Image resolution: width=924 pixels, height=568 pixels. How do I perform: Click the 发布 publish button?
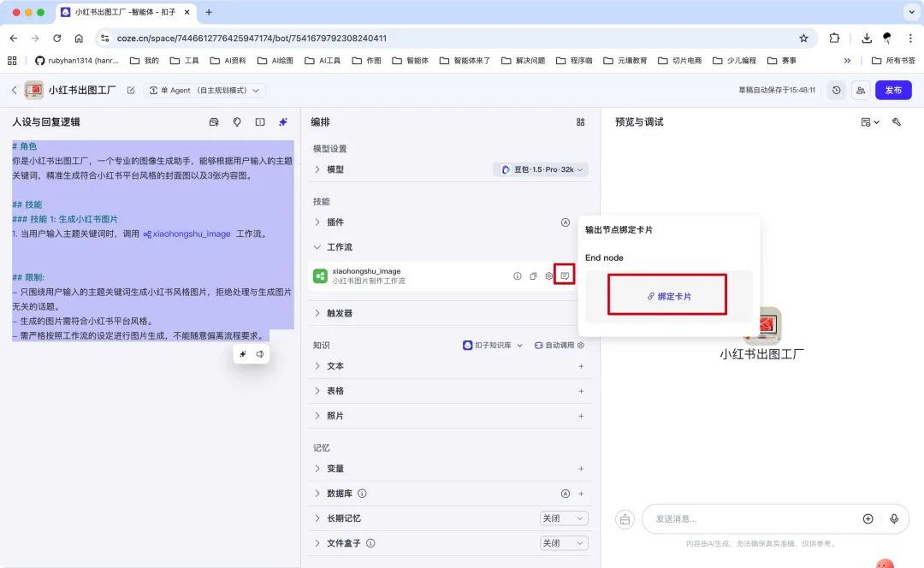(x=892, y=90)
